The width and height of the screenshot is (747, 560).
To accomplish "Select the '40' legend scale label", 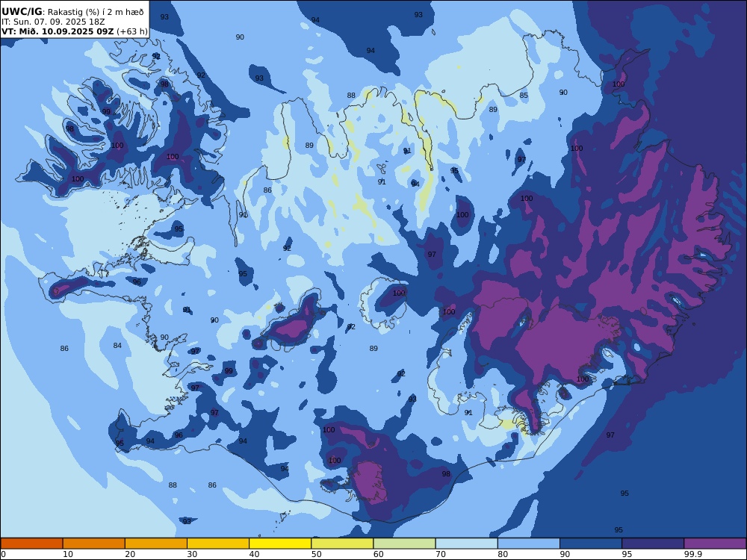I will click(255, 554).
